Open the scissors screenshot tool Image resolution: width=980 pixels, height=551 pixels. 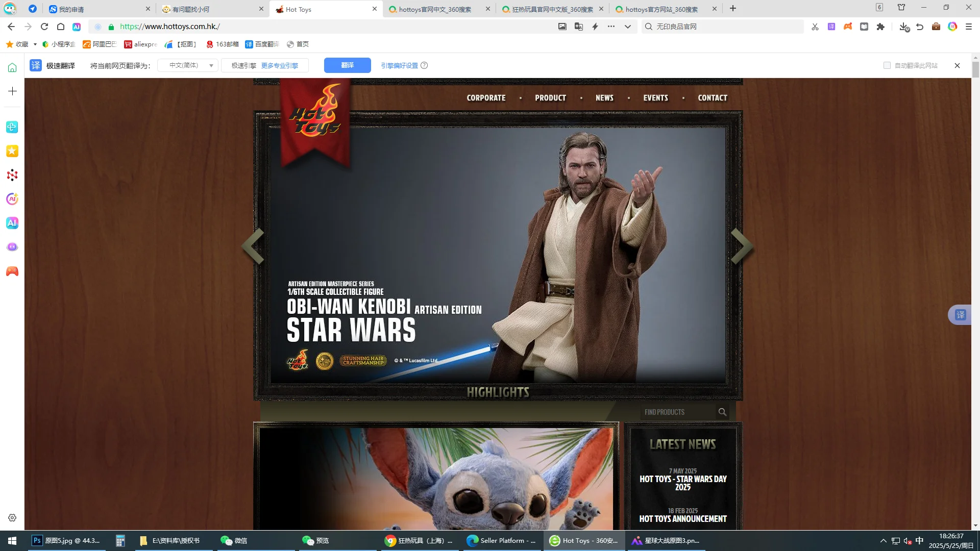click(815, 27)
